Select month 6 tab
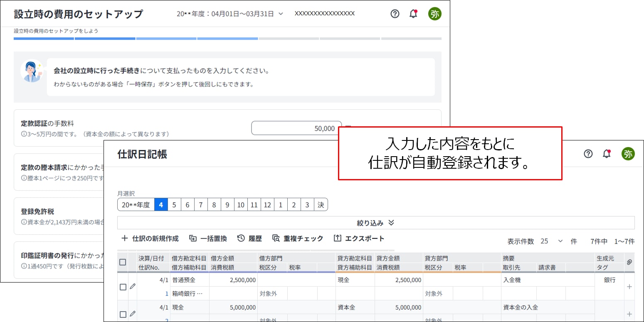644x322 pixels. (188, 205)
